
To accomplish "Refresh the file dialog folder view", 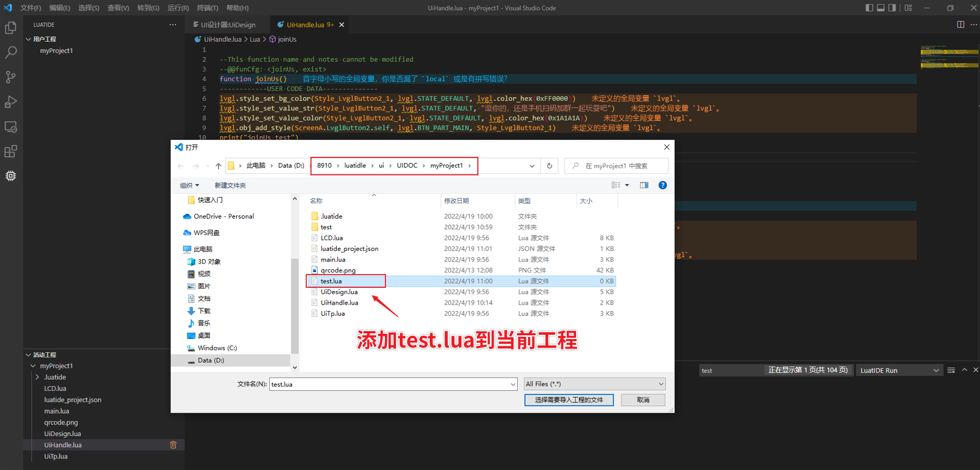I will [x=550, y=166].
